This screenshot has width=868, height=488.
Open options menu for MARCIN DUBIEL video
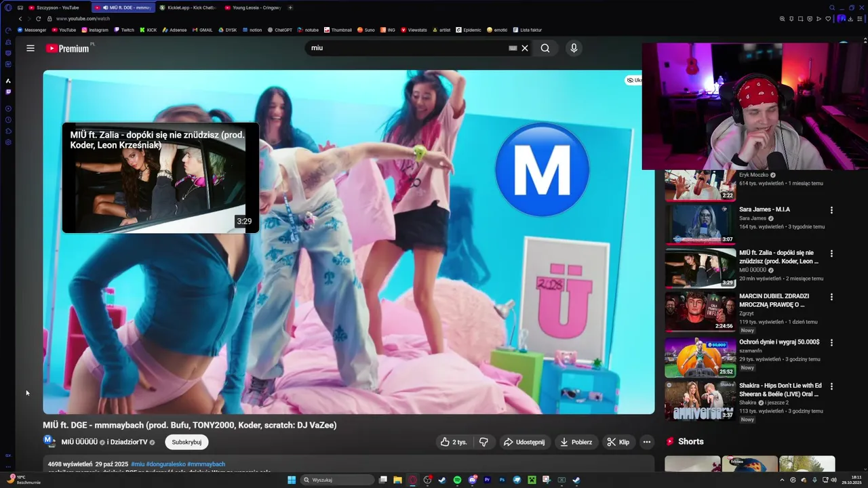click(x=831, y=297)
